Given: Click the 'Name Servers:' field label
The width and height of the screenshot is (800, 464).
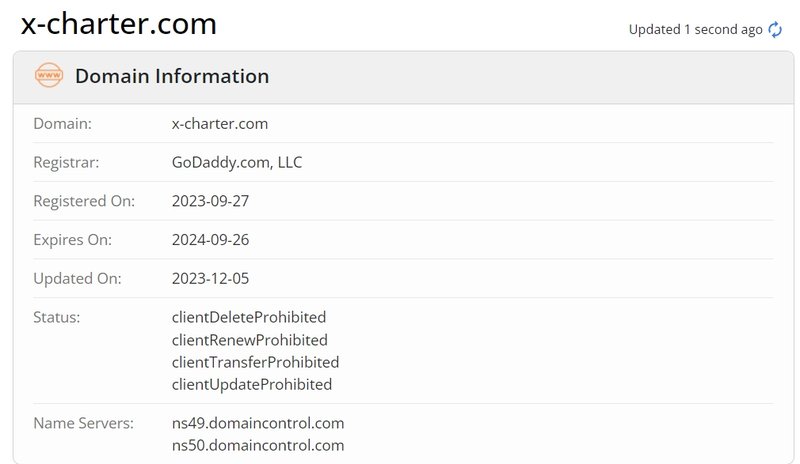Looking at the screenshot, I should tap(83, 423).
